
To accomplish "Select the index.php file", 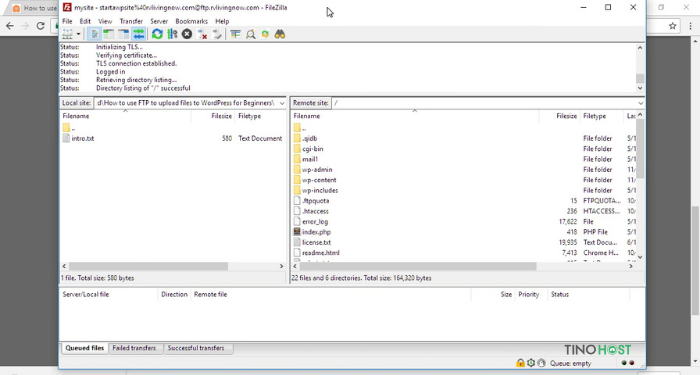I will click(316, 232).
